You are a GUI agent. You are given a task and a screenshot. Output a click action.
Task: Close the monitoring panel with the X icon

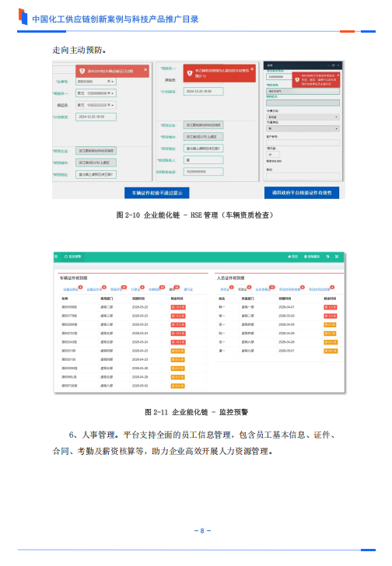point(337,257)
